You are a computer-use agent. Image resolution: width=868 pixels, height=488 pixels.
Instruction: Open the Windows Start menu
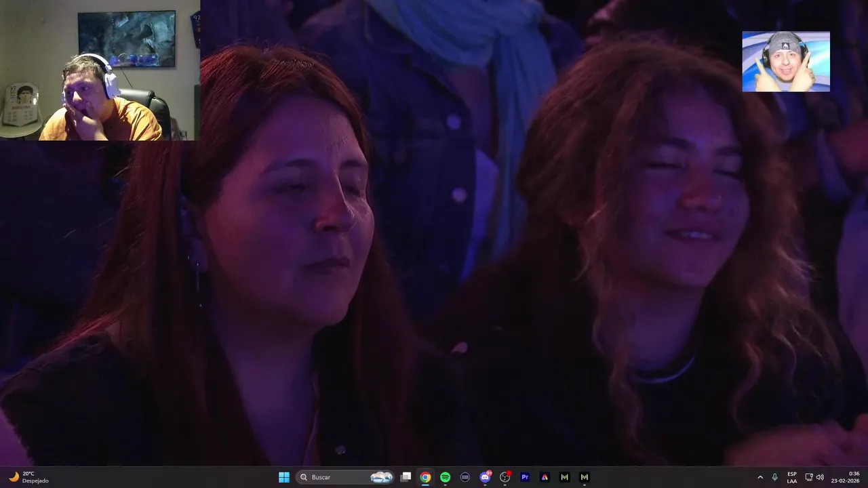284,477
